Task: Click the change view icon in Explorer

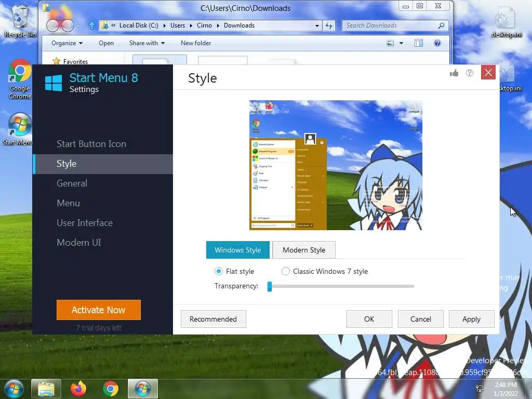Action: [391, 43]
